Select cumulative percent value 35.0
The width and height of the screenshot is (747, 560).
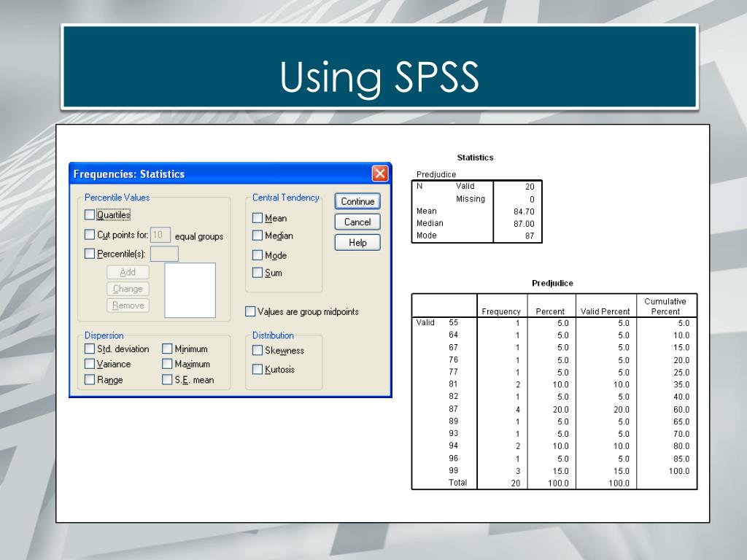pyautogui.click(x=681, y=385)
